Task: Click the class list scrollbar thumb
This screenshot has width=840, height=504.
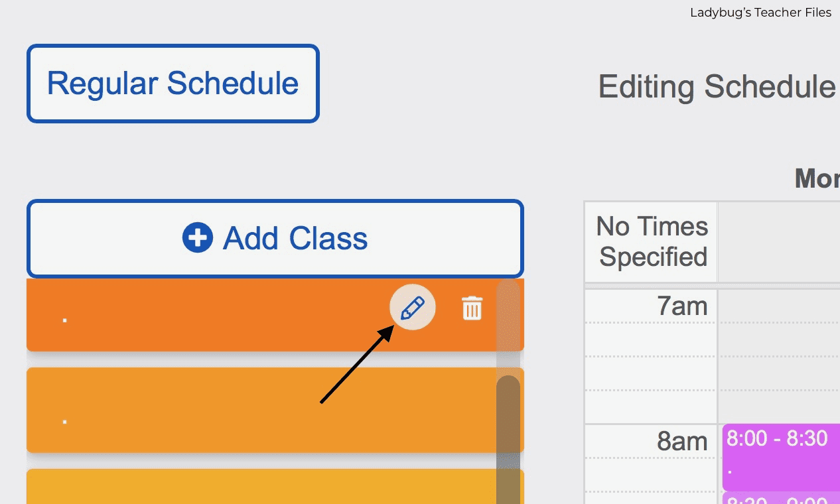Action: point(508,440)
